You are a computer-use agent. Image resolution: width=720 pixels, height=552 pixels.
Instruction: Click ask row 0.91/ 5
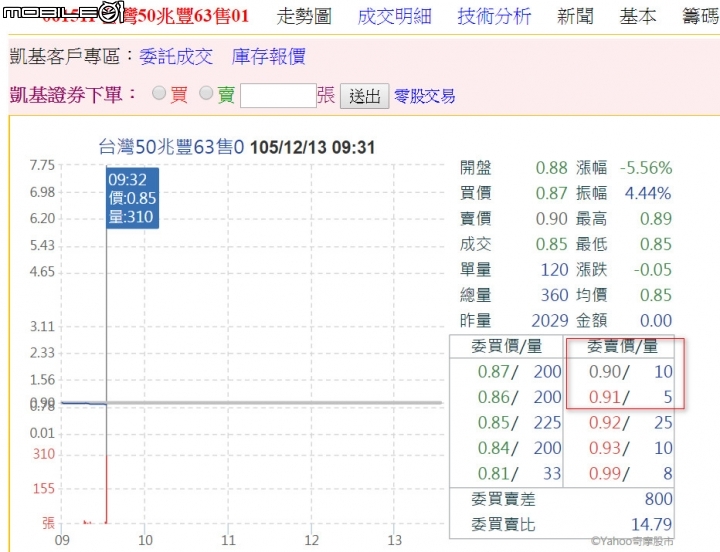(630, 397)
